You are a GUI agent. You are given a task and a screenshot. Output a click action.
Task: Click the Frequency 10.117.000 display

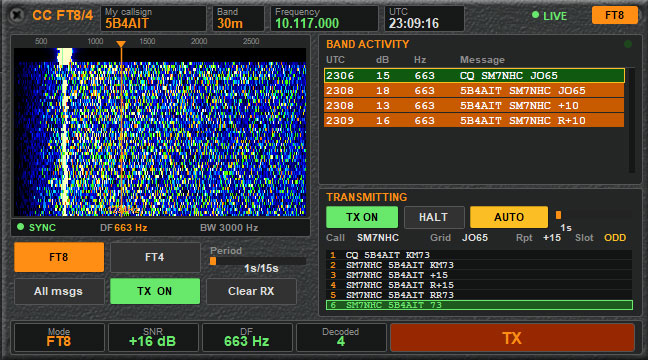pos(324,19)
